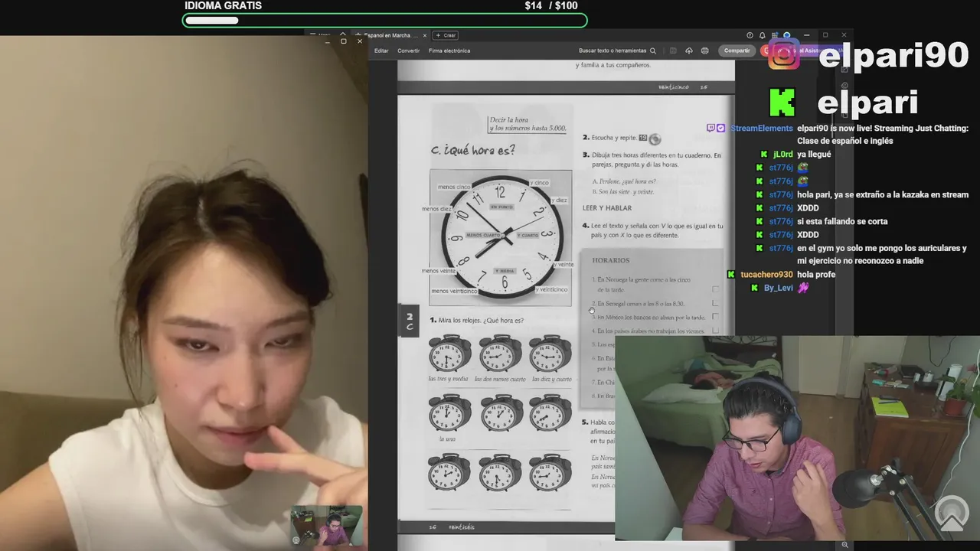The height and width of the screenshot is (551, 980).
Task: Click the elpari90 Instagram handle text
Action: click(x=893, y=56)
